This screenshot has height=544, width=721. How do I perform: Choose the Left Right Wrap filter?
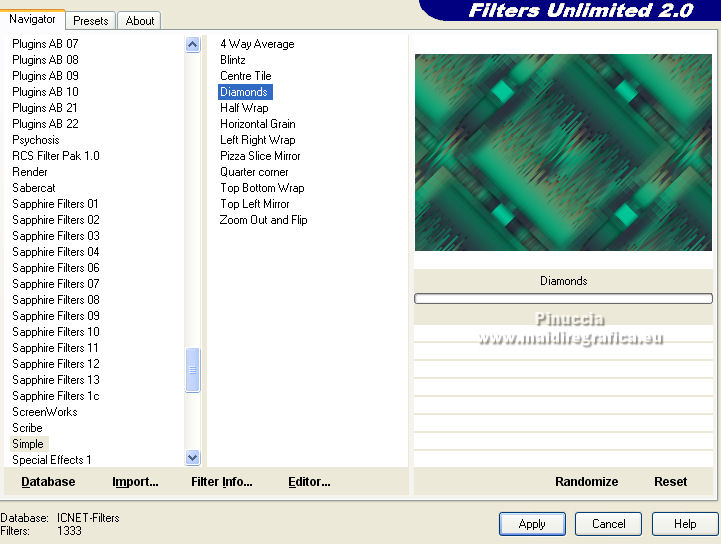click(x=258, y=140)
